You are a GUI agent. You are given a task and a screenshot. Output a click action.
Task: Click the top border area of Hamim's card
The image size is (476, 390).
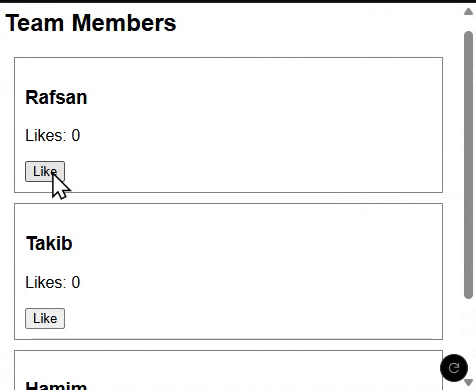click(228, 351)
